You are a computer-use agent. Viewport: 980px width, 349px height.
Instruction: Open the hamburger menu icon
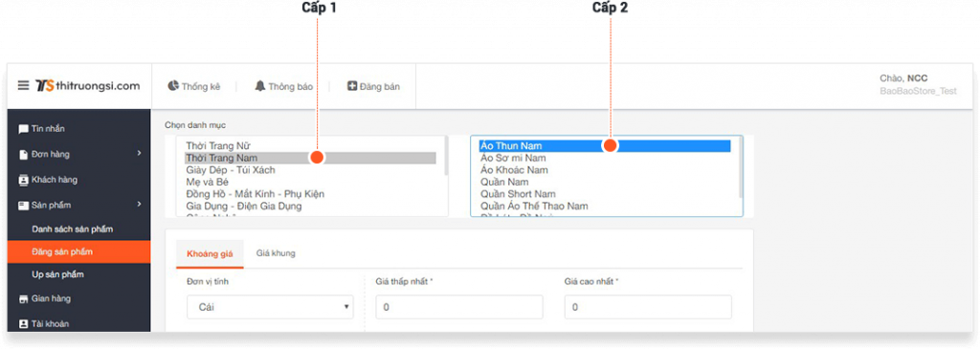[x=23, y=85]
